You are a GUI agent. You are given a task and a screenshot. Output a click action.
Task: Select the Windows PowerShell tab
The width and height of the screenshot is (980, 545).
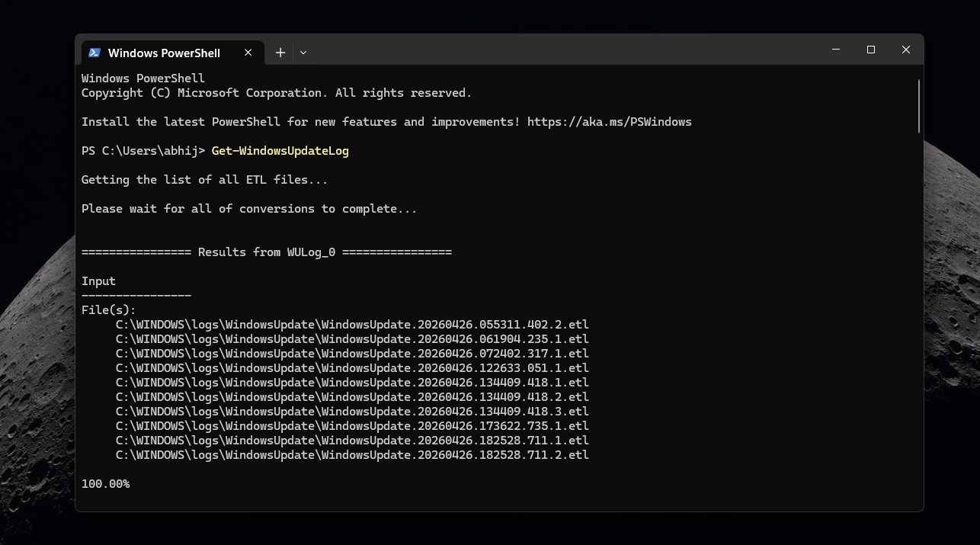162,53
